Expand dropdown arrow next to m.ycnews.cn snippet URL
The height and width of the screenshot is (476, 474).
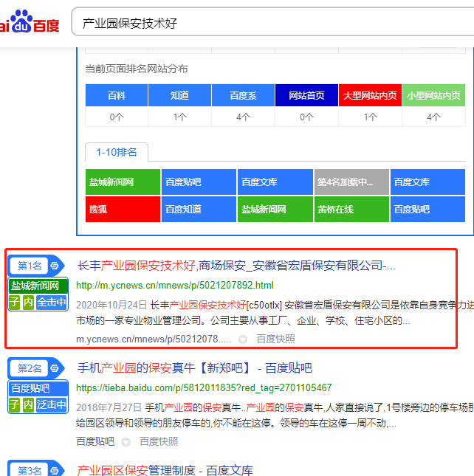243,339
